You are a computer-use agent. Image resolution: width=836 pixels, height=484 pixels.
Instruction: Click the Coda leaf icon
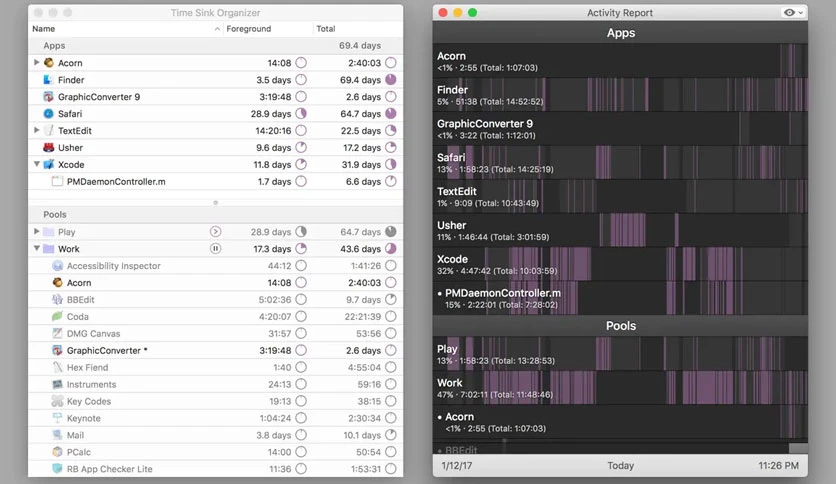tap(58, 317)
